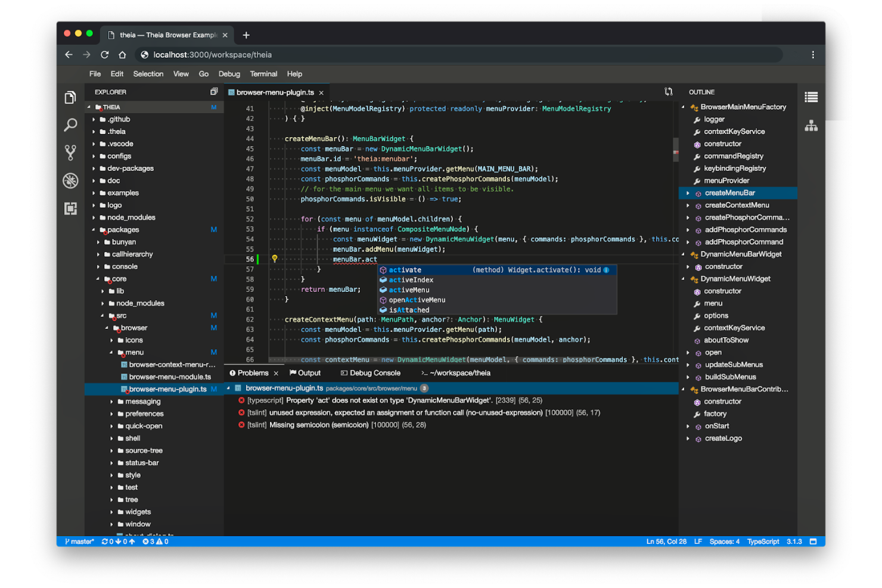Show the Outline list icon in the right sidebar
The width and height of the screenshot is (882, 588).
[811, 97]
